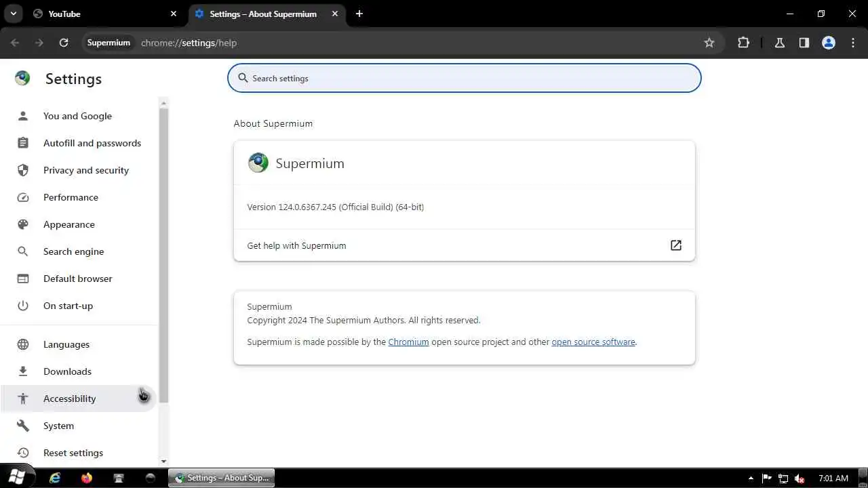Click the version 124.0.6367.245 text

pos(336,207)
